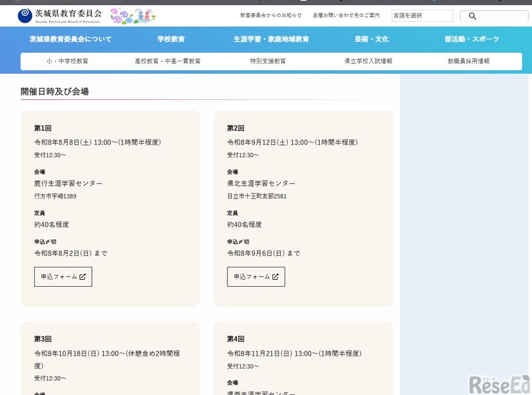Click deadline 令和8年9月6日(日) まで
Image resolution: width=532 pixels, height=395 pixels.
(x=263, y=253)
